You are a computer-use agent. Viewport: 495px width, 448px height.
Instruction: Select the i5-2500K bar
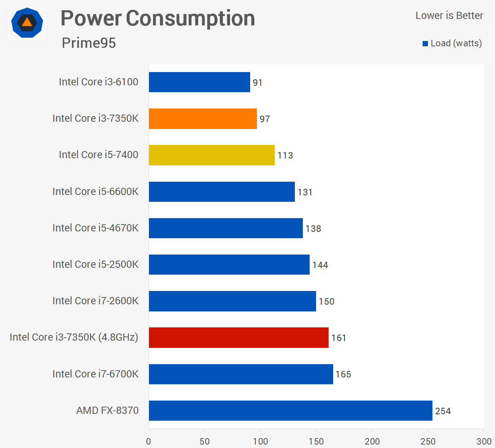[229, 264]
